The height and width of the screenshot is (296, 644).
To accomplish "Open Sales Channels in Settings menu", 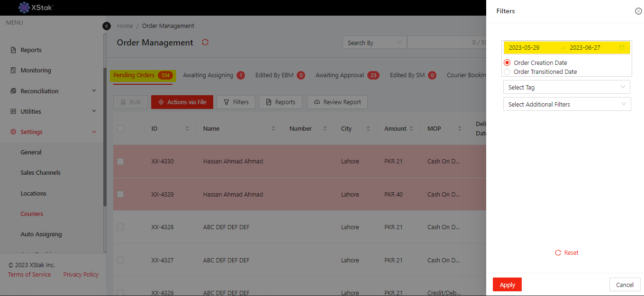I will tap(40, 173).
